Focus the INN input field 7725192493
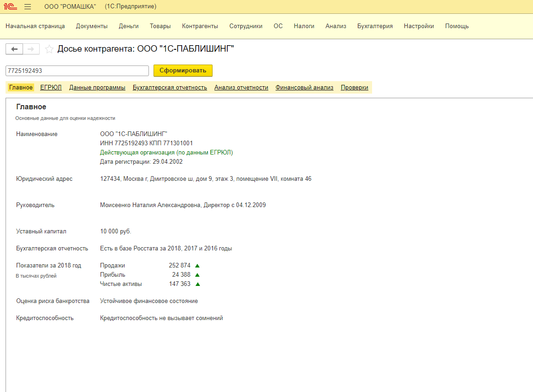The height and width of the screenshot is (392, 533). (77, 71)
